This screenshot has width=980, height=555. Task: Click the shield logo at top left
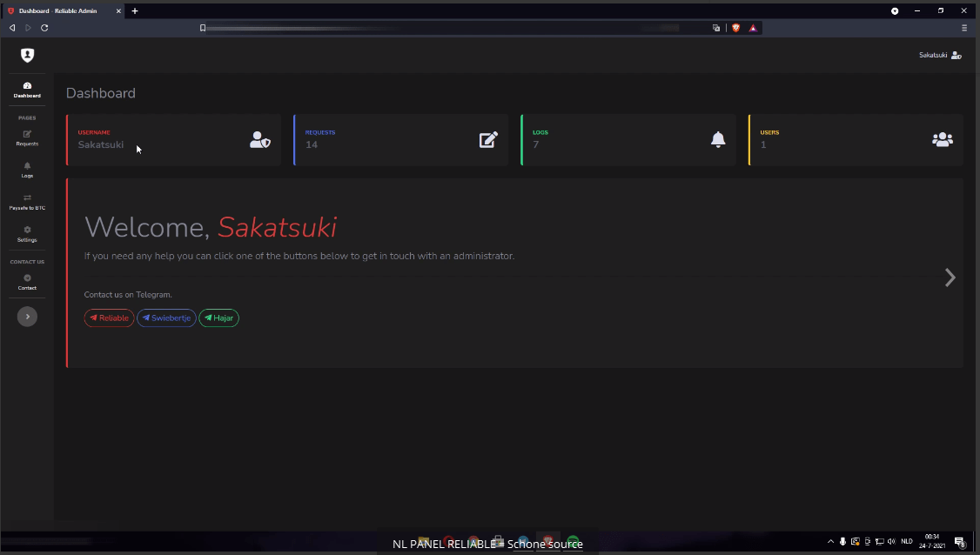coord(27,55)
